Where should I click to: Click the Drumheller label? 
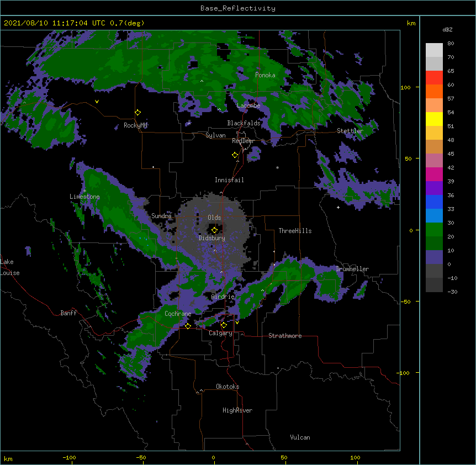pos(352,269)
